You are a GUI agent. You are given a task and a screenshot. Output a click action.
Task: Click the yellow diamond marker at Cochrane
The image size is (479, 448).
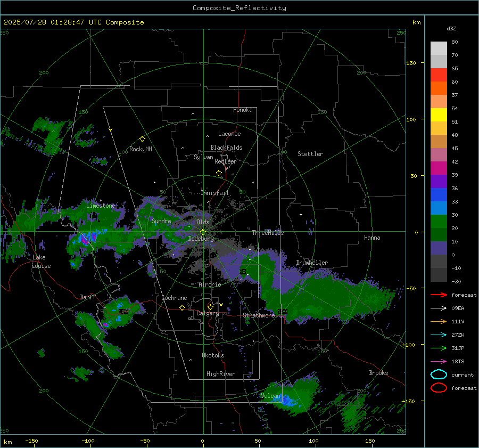click(x=182, y=308)
